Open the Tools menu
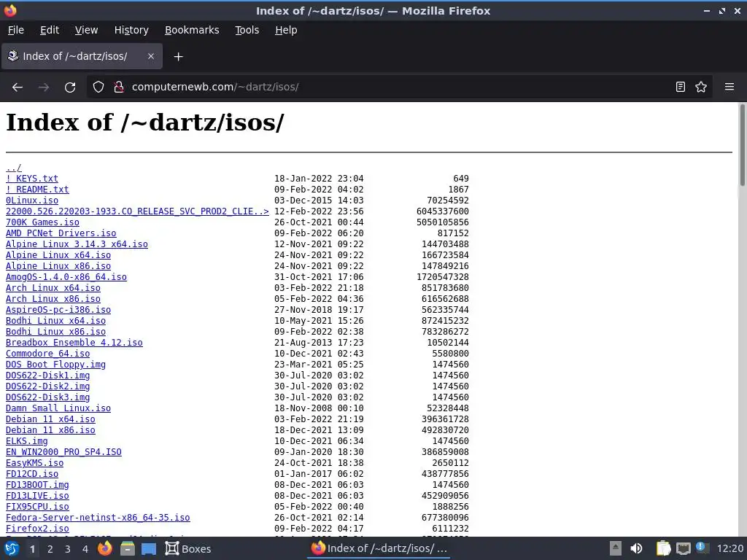The image size is (747, 560). 247,30
